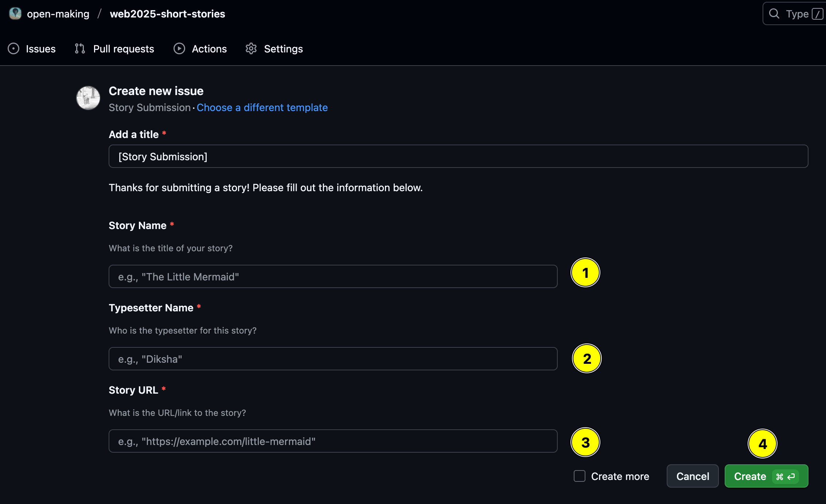Cancel the new issue
The width and height of the screenshot is (826, 504).
[693, 476]
